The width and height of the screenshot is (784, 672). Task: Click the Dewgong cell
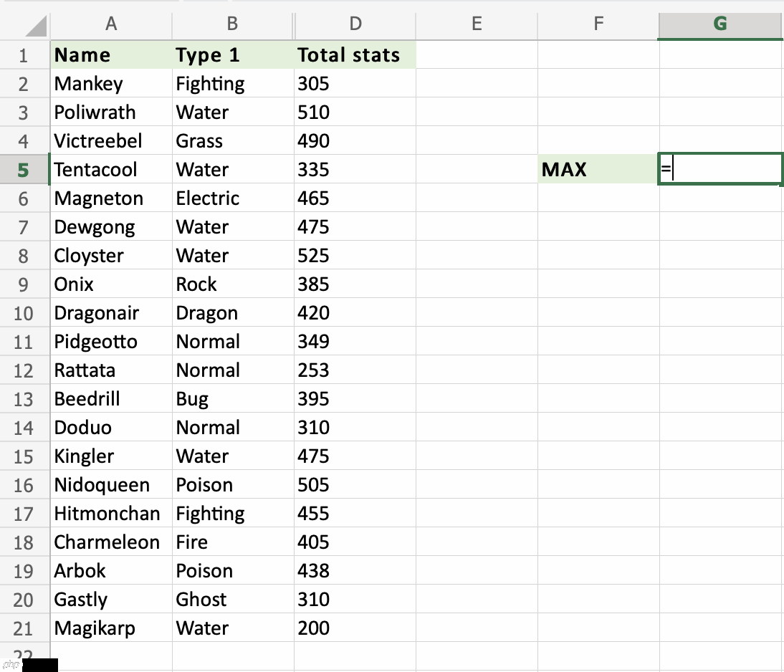click(111, 227)
